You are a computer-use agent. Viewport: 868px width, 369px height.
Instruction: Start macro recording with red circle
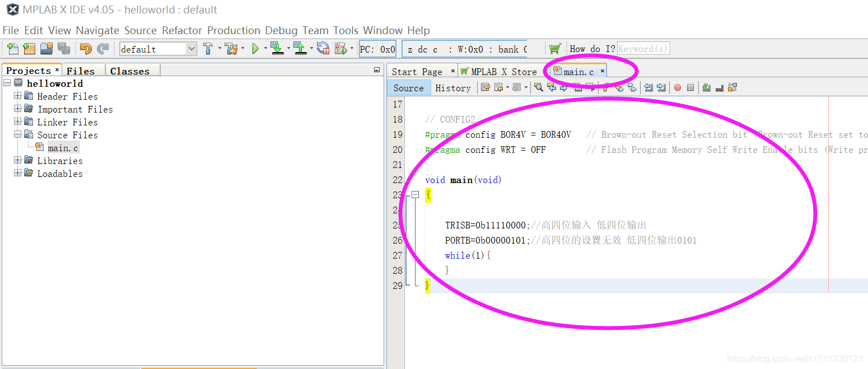[x=677, y=87]
